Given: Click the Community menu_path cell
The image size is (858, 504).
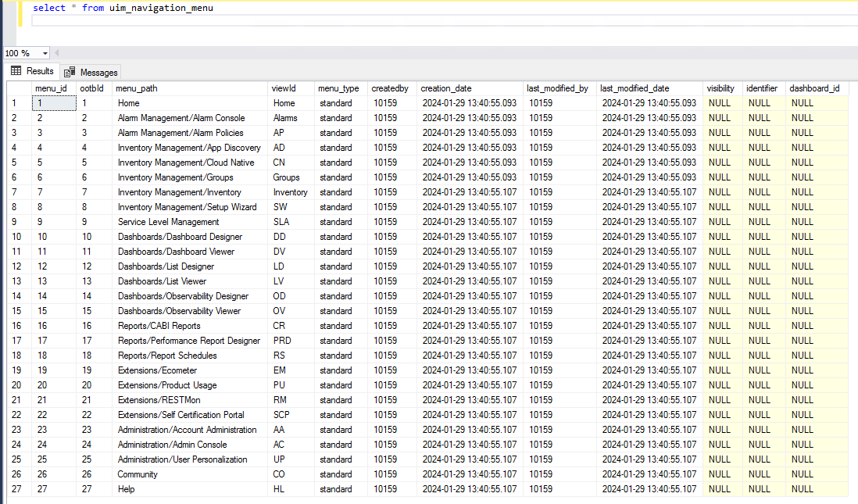Looking at the screenshot, I should [x=138, y=474].
